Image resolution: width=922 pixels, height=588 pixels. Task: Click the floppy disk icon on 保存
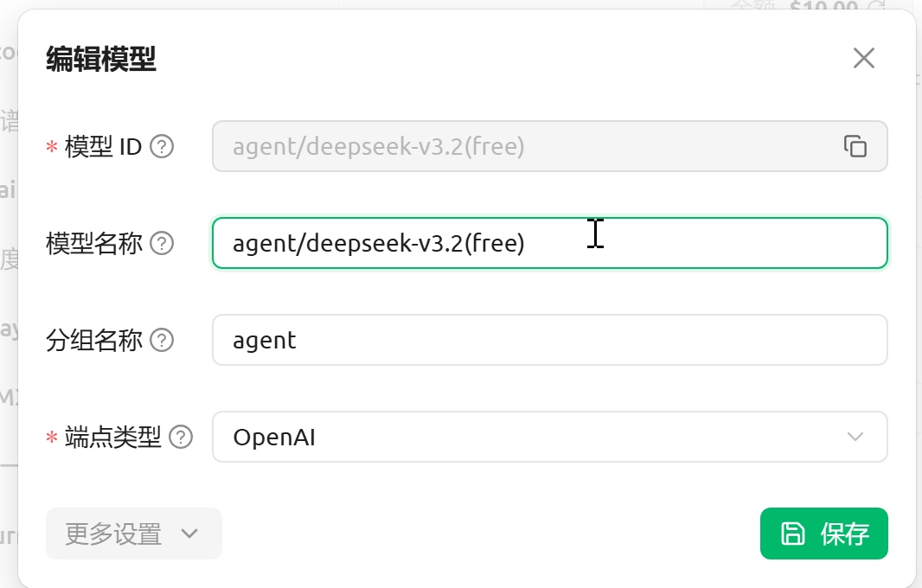point(792,534)
